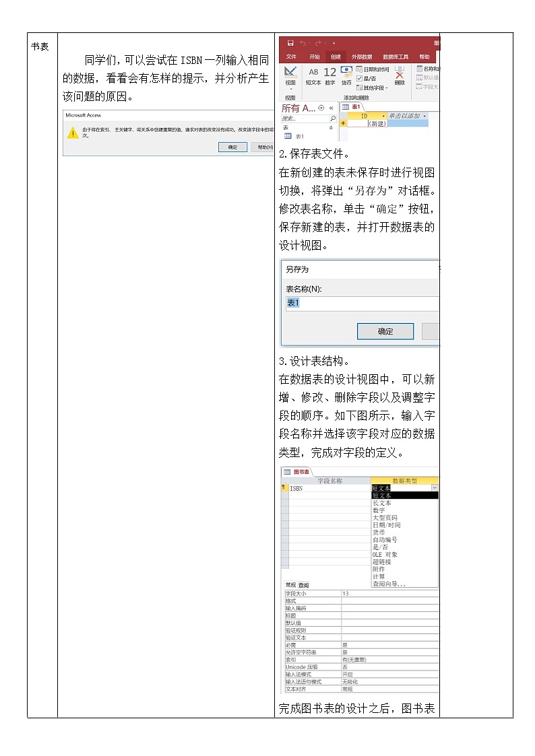Click the Redo arrow in quick access toolbar
This screenshot has height=756, width=535.
pyautogui.click(x=318, y=43)
